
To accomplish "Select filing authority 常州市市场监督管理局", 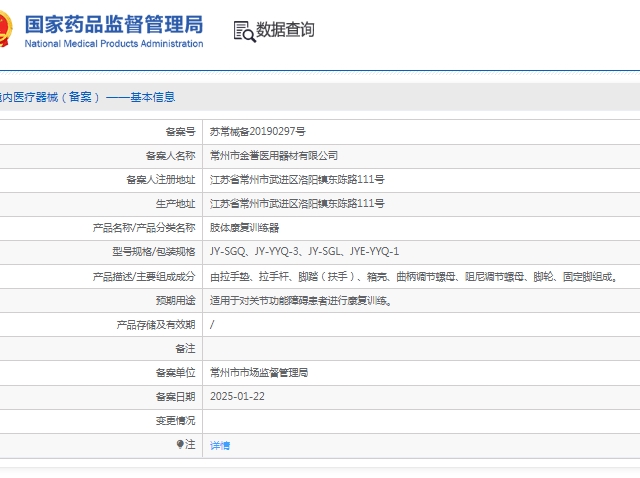I will coord(259,372).
